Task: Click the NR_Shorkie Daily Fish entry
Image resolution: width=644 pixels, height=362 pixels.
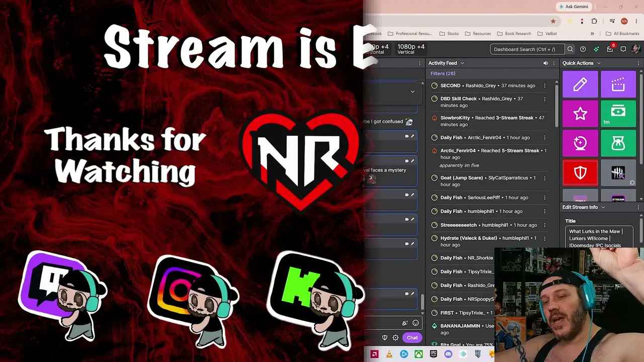Action: coord(462,258)
